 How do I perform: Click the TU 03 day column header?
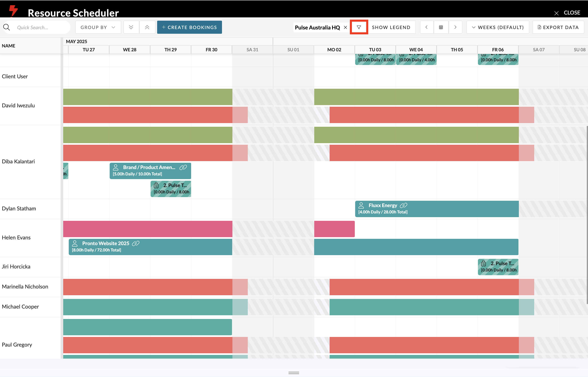pos(375,49)
